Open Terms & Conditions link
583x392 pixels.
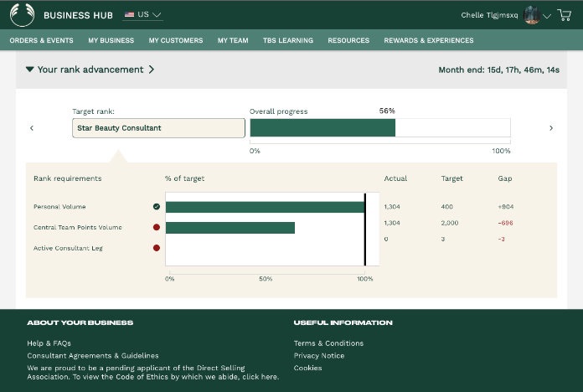[328, 343]
